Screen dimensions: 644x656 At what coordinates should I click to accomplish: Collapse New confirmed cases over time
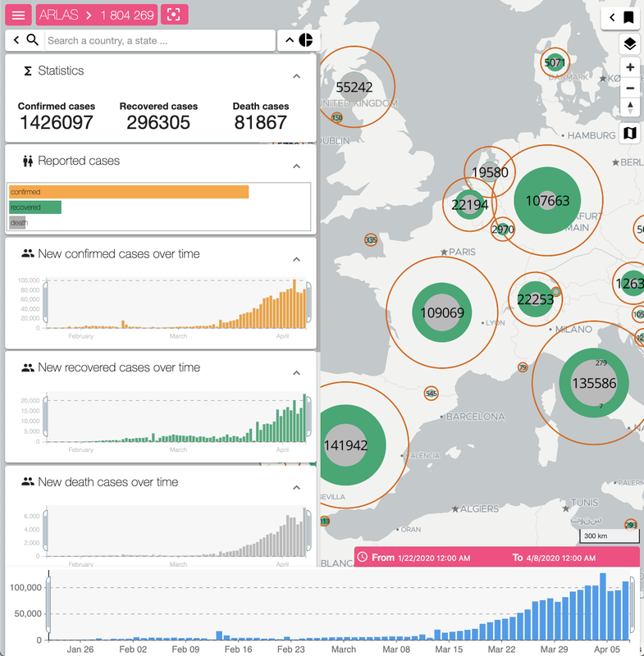click(x=297, y=259)
